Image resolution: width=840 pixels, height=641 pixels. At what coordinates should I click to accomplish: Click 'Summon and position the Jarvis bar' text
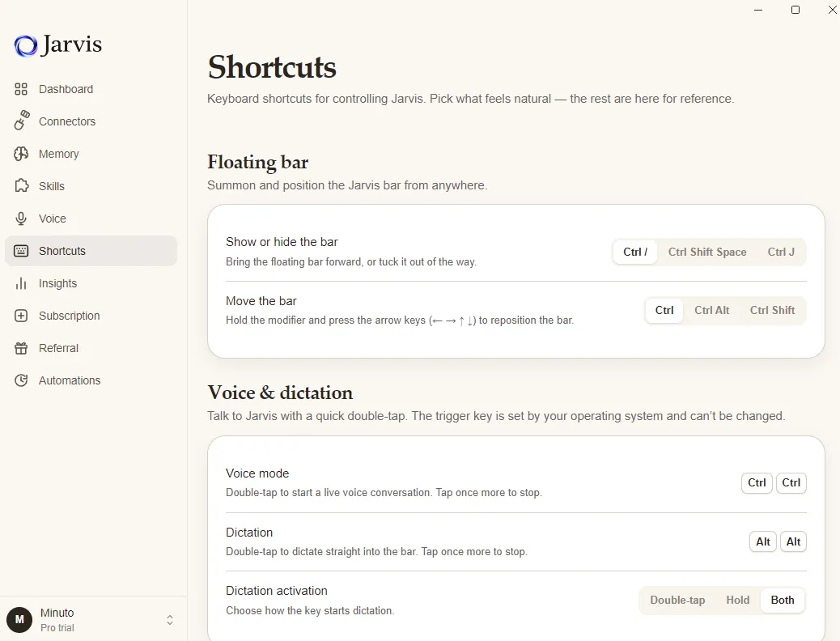click(347, 185)
